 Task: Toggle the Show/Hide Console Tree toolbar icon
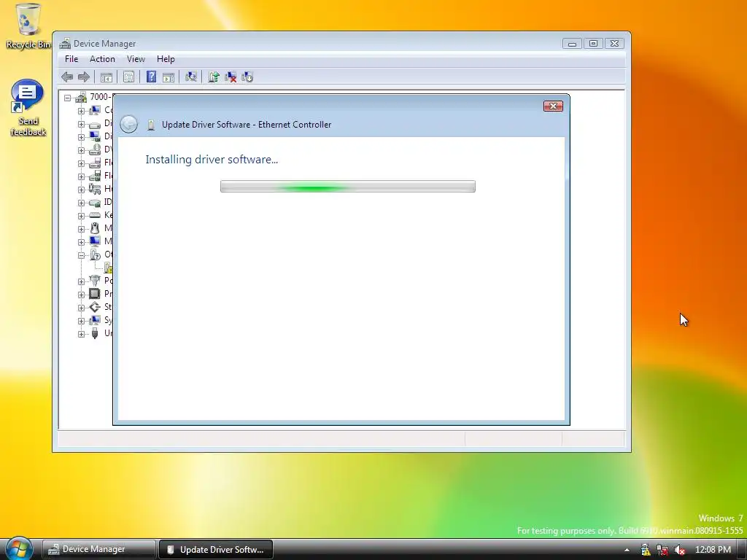tap(107, 77)
